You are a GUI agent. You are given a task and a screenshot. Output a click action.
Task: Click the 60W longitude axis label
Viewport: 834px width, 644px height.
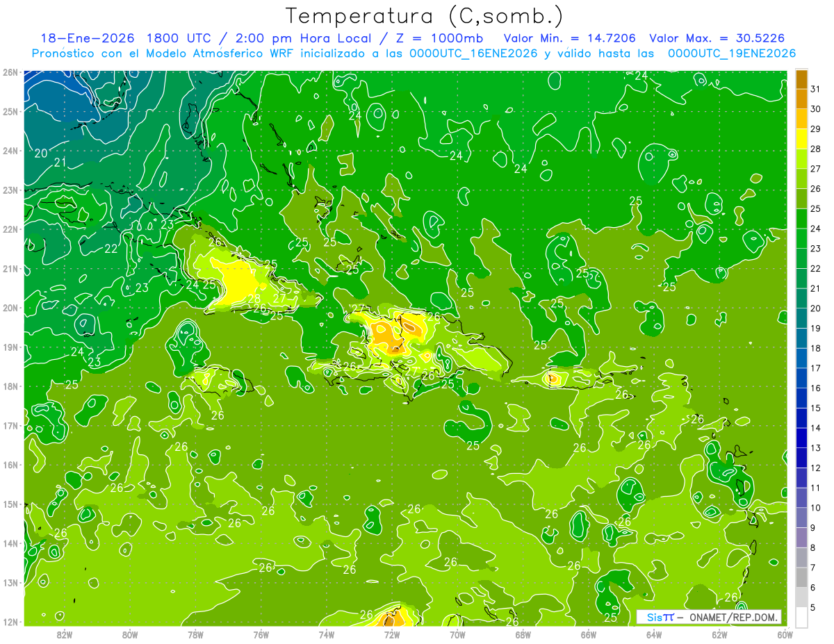pos(785,634)
